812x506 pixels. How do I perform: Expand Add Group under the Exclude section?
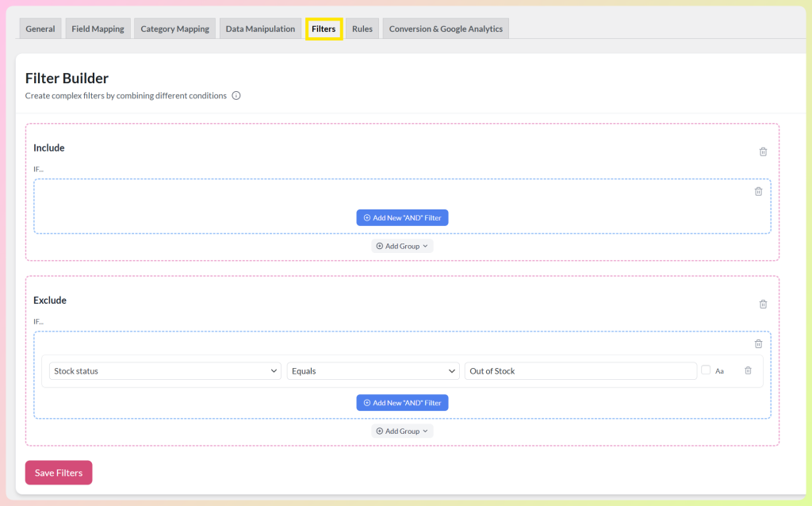pos(402,431)
